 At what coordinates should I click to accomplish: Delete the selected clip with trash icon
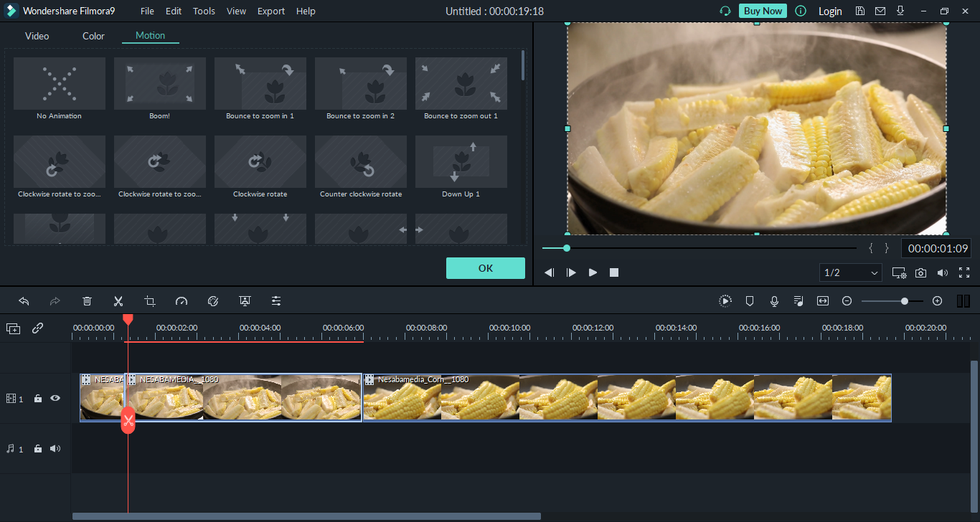(87, 301)
